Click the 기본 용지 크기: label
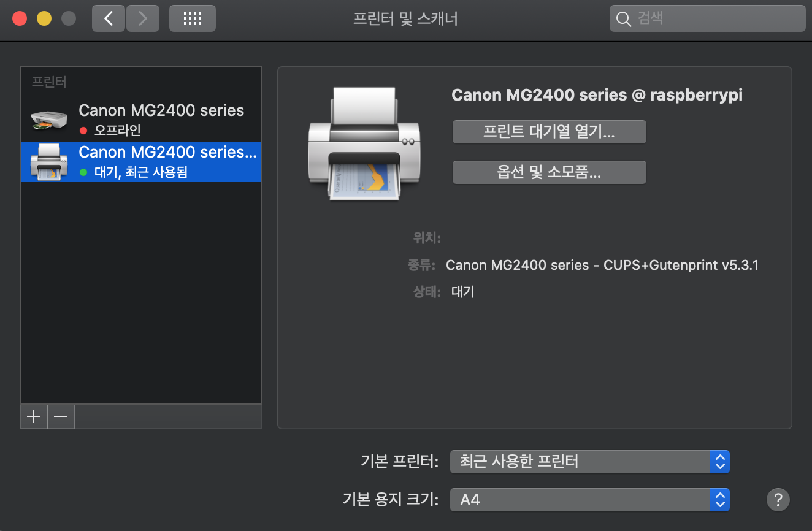 pyautogui.click(x=391, y=500)
